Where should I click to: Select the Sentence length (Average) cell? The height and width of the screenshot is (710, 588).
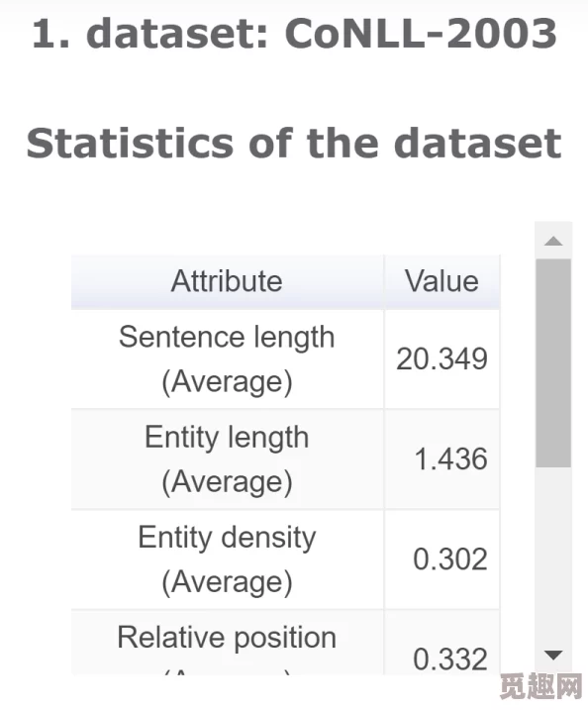click(228, 359)
